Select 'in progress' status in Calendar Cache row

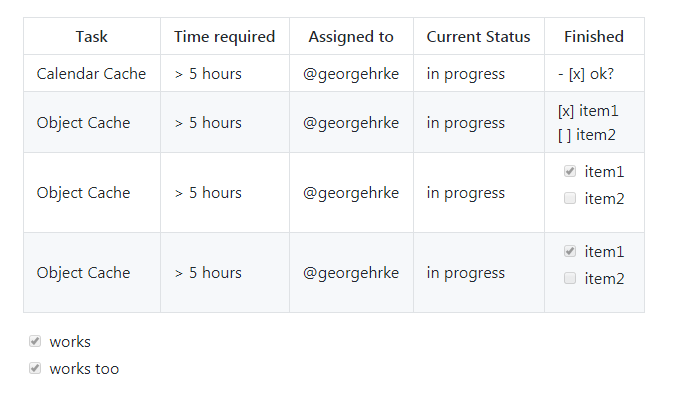tap(465, 74)
